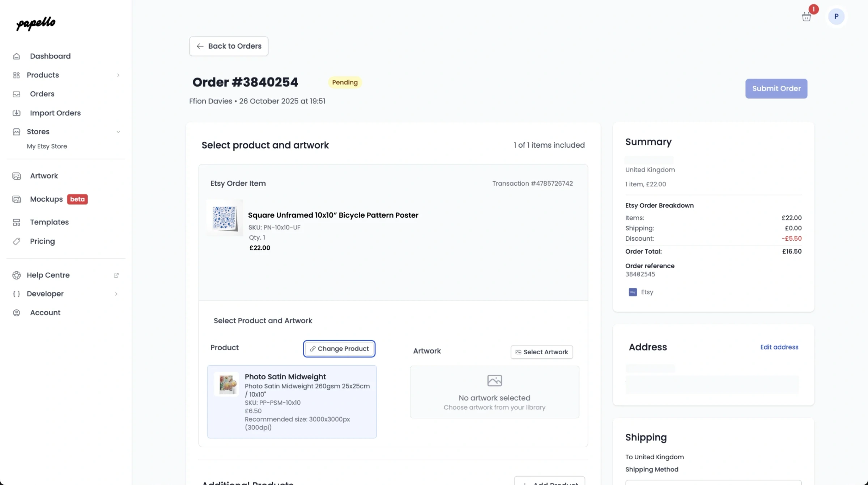
Task: Select the Dashboard icon in the sidebar
Action: point(17,56)
